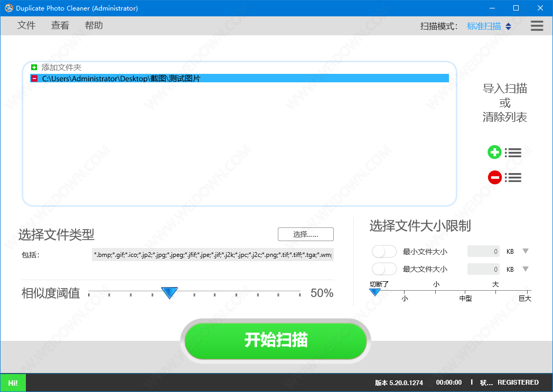Click the 切断了 size label
553x392 pixels.
tap(379, 284)
